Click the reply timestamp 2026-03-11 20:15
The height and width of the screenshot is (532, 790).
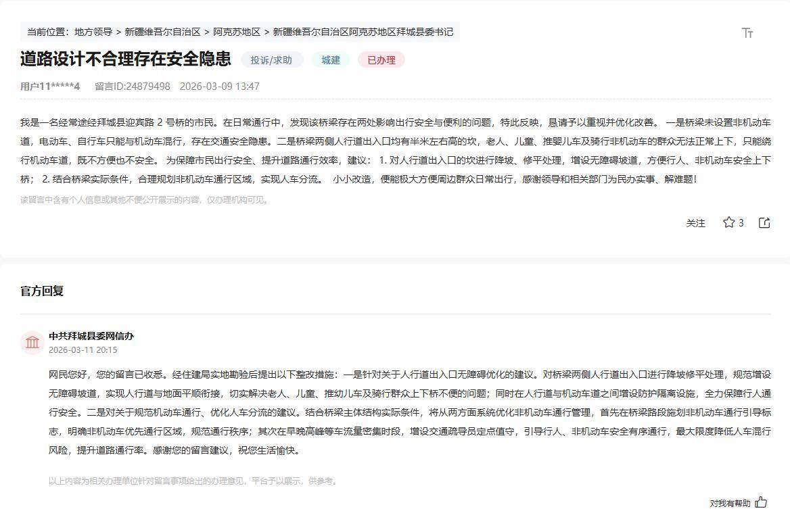point(83,350)
